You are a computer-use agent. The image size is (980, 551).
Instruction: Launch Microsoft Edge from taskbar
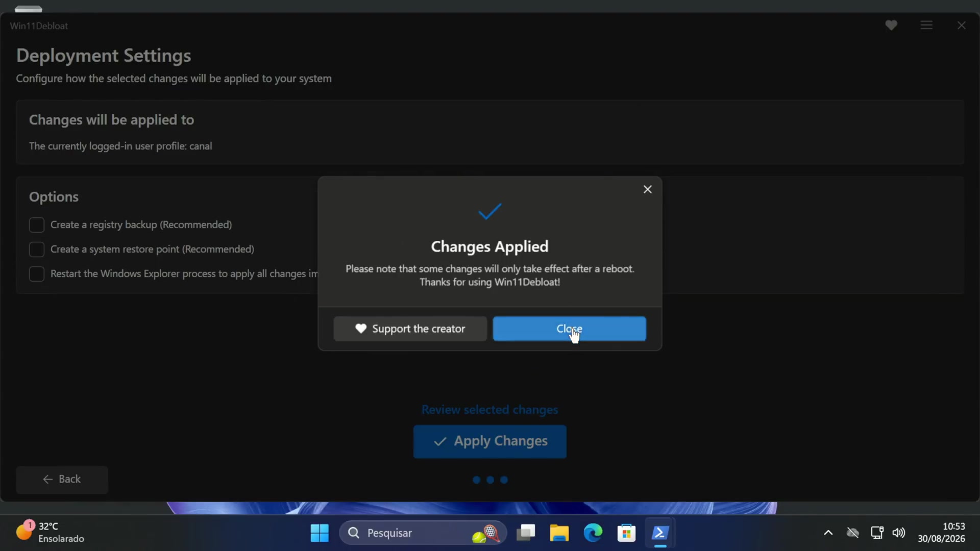tap(593, 533)
